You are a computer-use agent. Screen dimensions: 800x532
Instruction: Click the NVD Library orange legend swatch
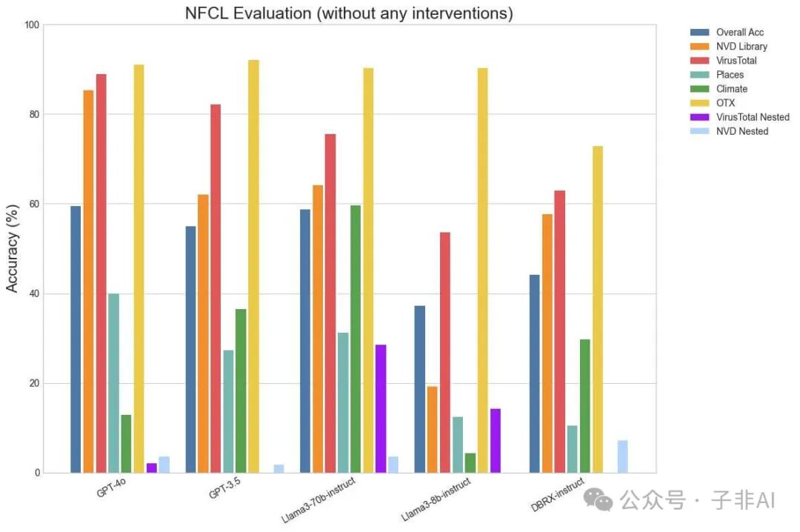pyautogui.click(x=699, y=47)
